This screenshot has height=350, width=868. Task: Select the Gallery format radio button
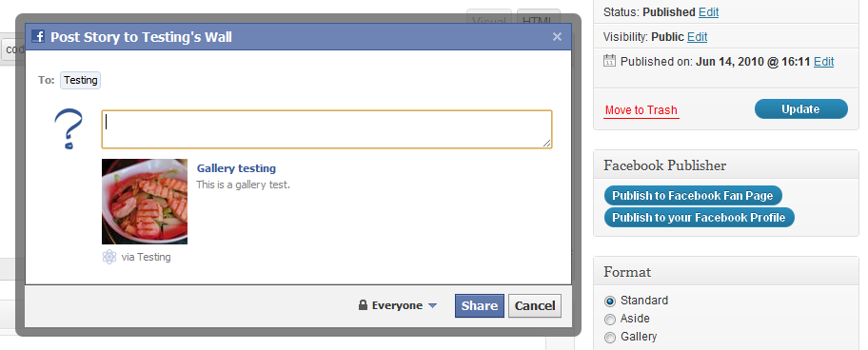pos(610,338)
